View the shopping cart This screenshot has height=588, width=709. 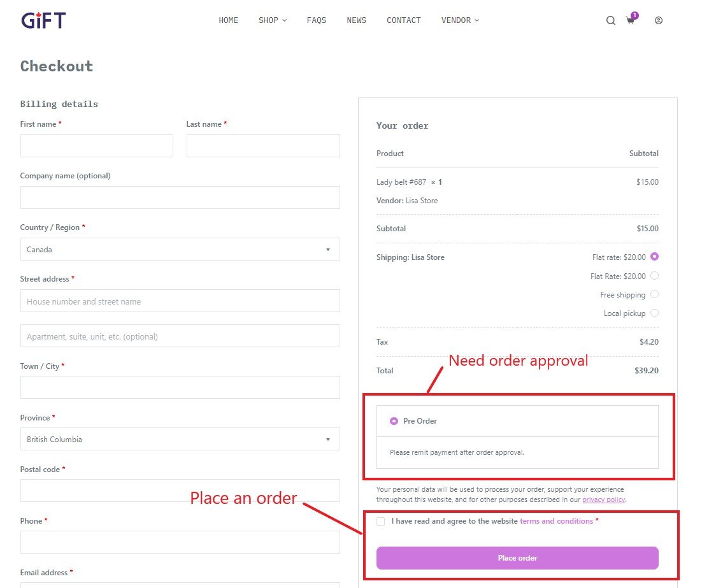(630, 21)
